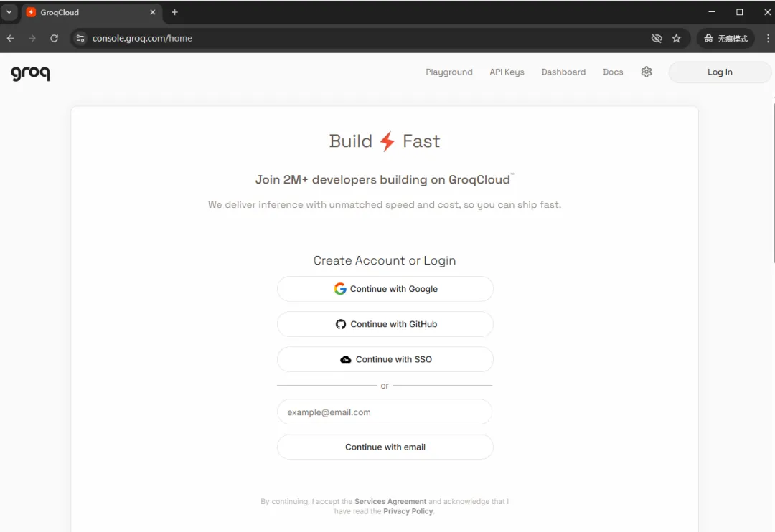Go back to the previous page
Viewport: 775px width, 532px height.
(10, 38)
